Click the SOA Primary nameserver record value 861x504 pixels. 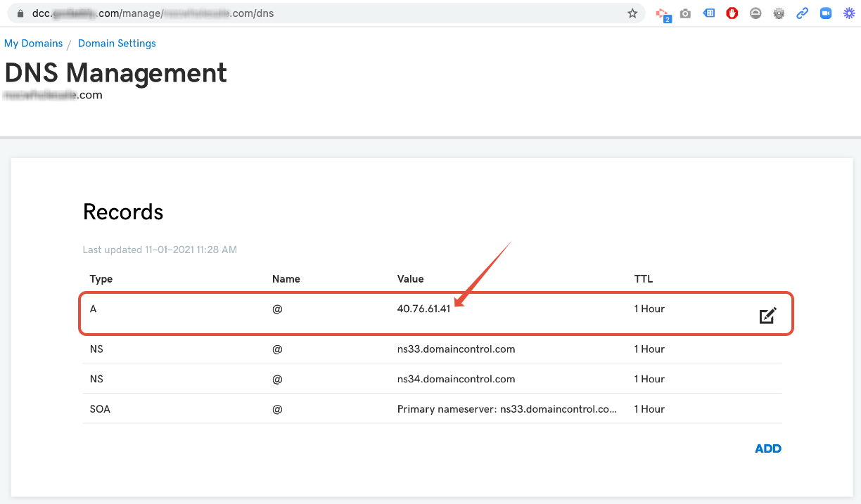click(x=506, y=409)
